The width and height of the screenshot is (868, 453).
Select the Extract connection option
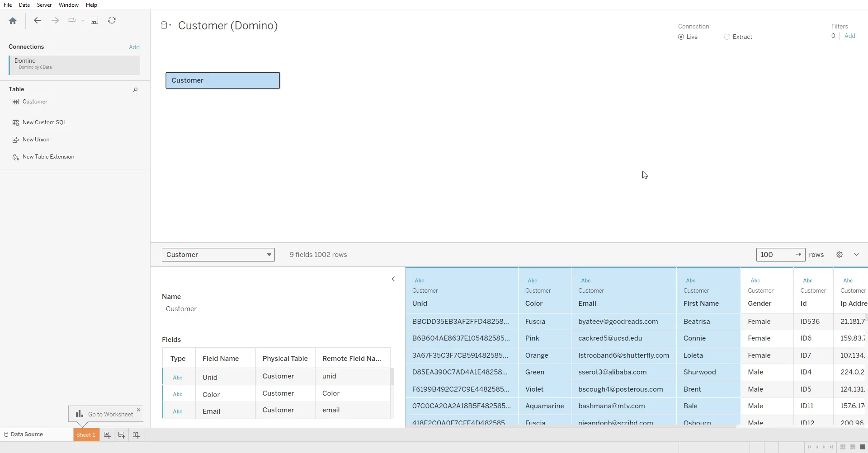click(x=727, y=37)
